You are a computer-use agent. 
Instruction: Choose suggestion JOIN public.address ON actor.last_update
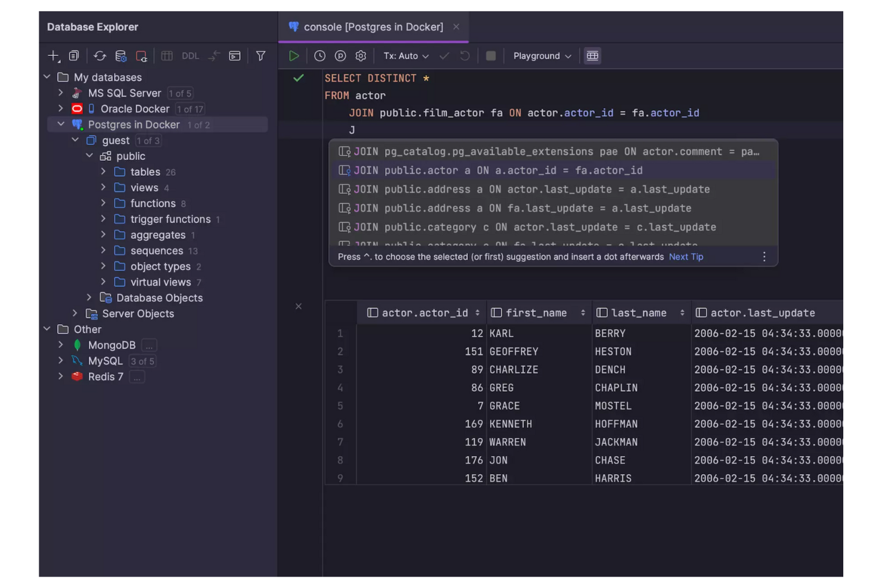[x=553, y=189]
